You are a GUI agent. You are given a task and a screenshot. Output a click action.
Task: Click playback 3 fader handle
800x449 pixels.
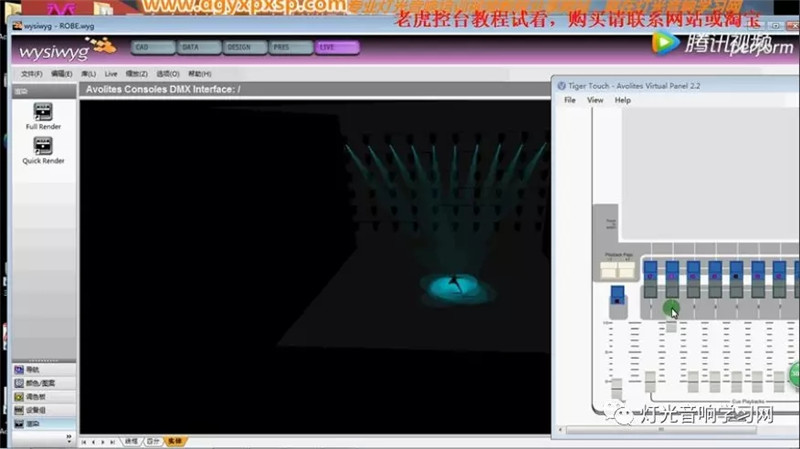[693, 382]
